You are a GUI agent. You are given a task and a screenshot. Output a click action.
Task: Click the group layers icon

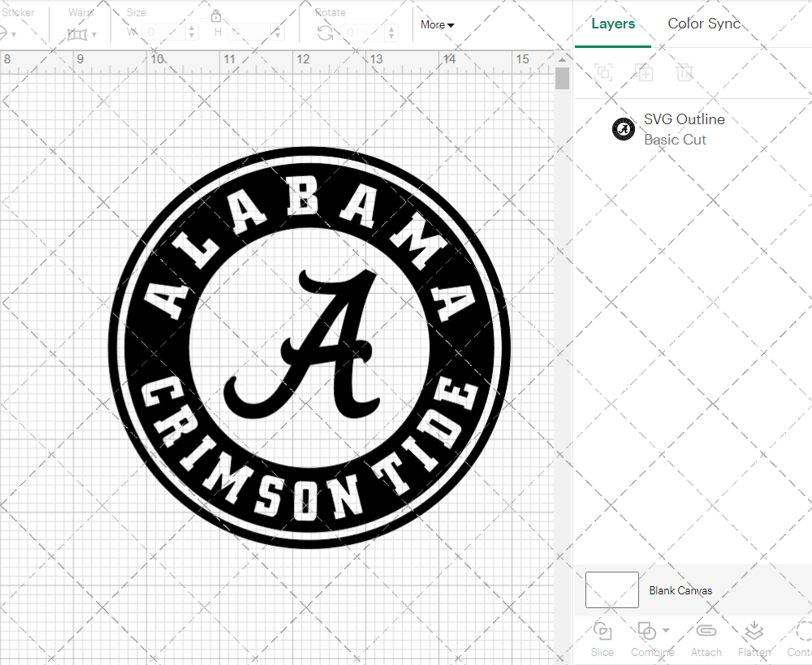click(603, 72)
